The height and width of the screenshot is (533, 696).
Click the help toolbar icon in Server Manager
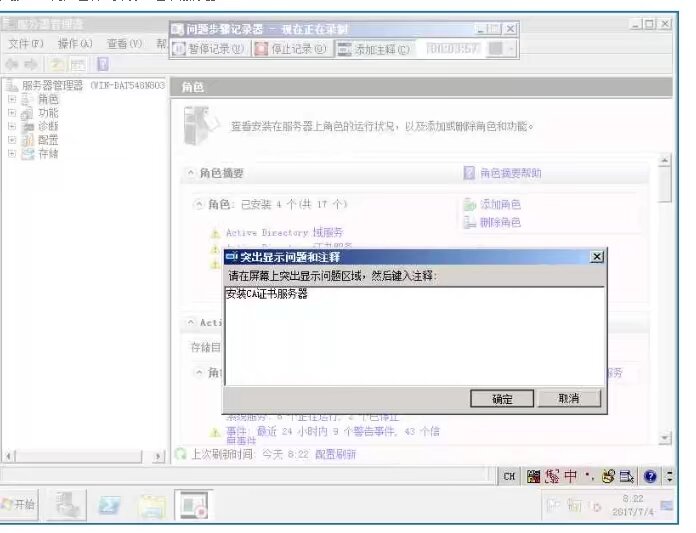click(103, 65)
